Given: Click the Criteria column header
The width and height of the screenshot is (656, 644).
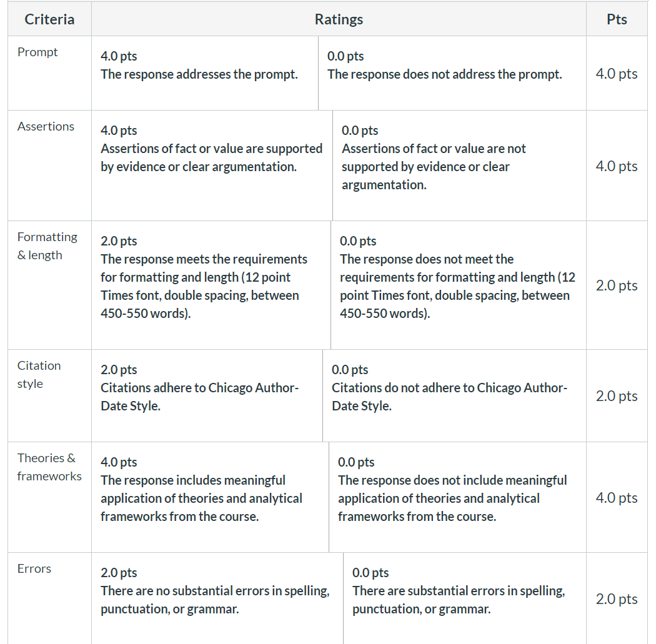Looking at the screenshot, I should pos(49,19).
